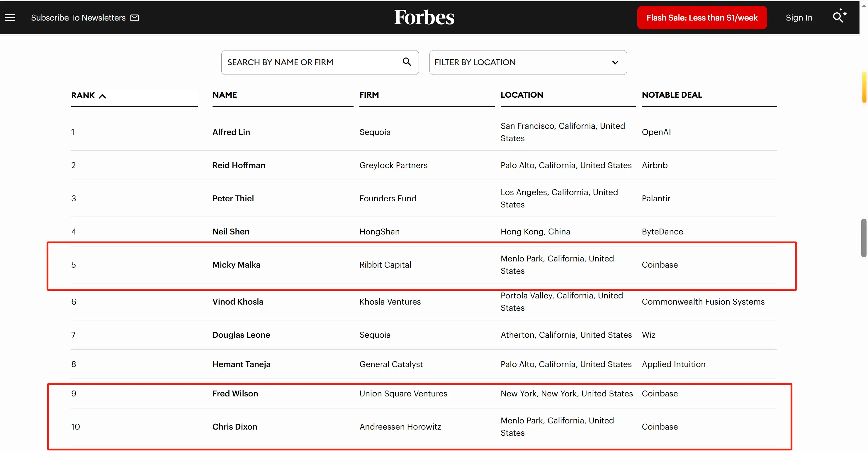The width and height of the screenshot is (868, 451).
Task: Open Alfred Lin's profile
Action: coord(231,132)
